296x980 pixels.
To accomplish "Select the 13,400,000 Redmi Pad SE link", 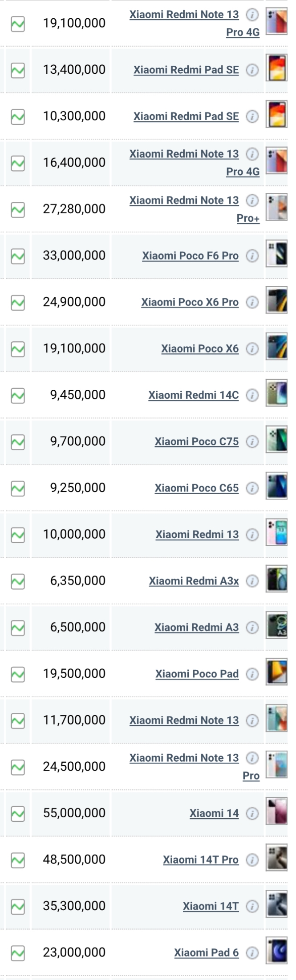I will tap(186, 70).
